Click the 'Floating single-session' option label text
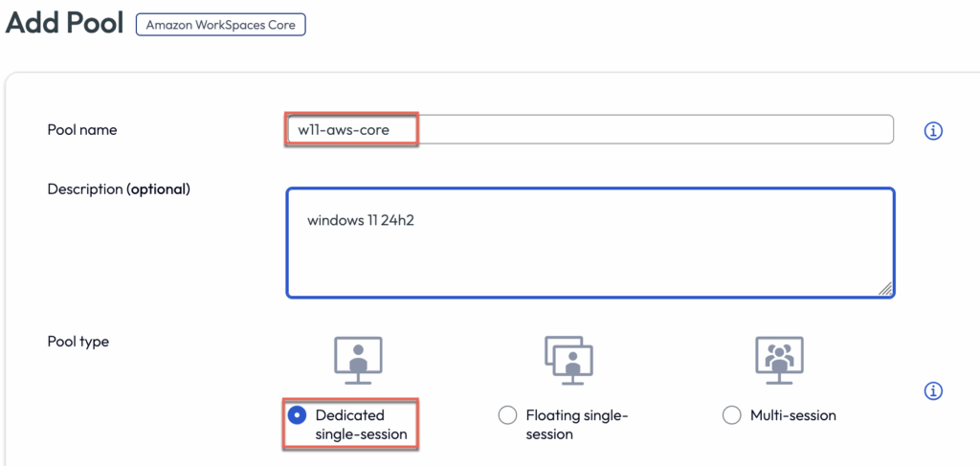Screen dimensions: 980x466 point(578,425)
